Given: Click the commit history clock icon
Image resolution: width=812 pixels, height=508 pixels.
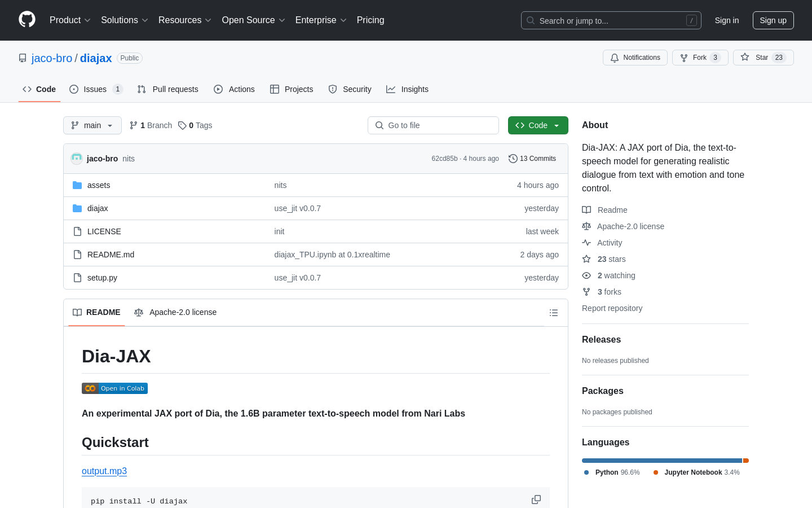Looking at the screenshot, I should (x=513, y=159).
